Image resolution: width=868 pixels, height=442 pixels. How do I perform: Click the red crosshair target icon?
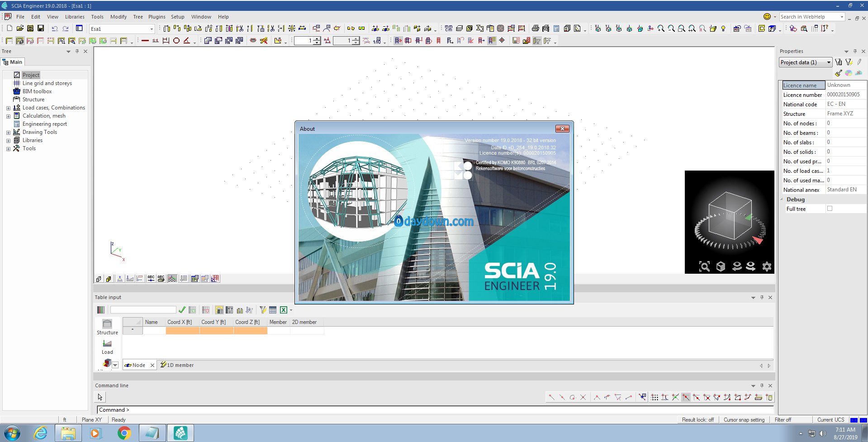pos(502,40)
